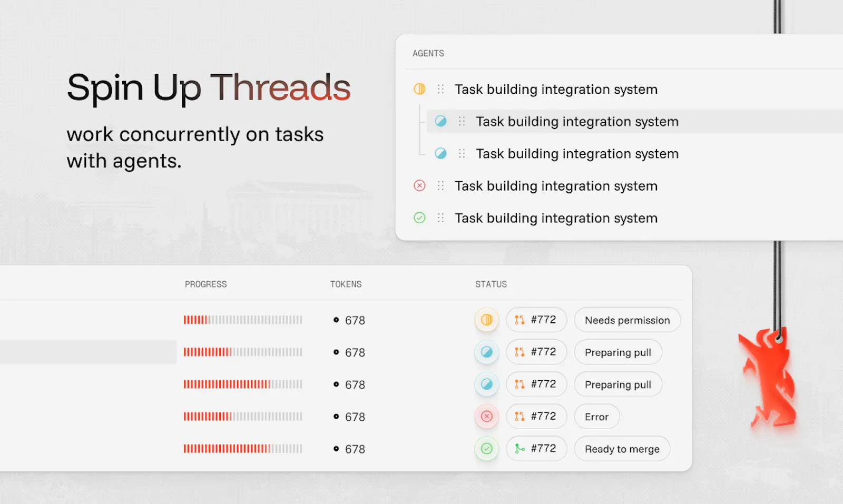Click the drag handle next to the completed agent task
The width and height of the screenshot is (843, 504).
(440, 218)
